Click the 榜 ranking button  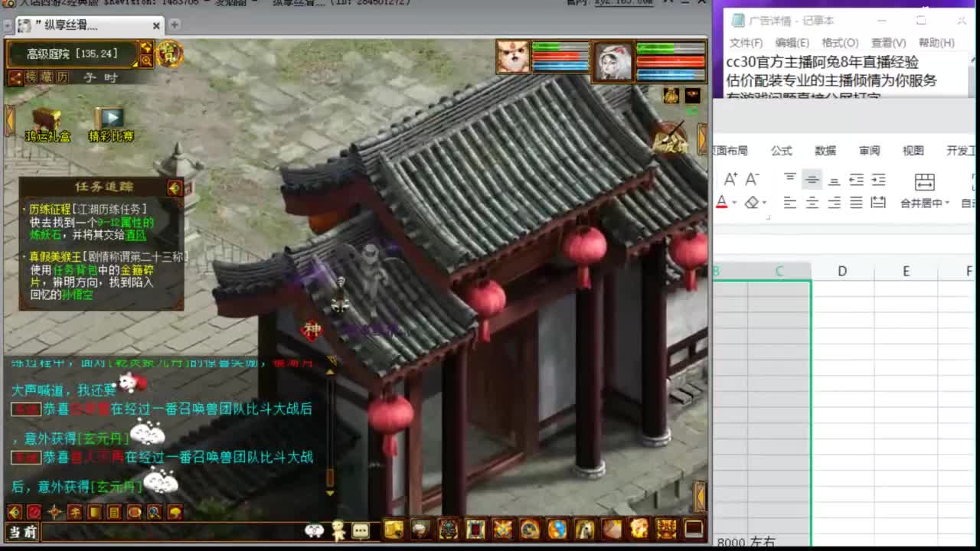[x=31, y=77]
